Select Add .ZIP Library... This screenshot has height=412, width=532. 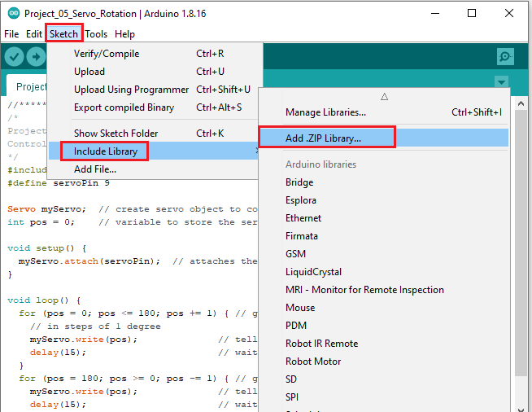coord(384,138)
